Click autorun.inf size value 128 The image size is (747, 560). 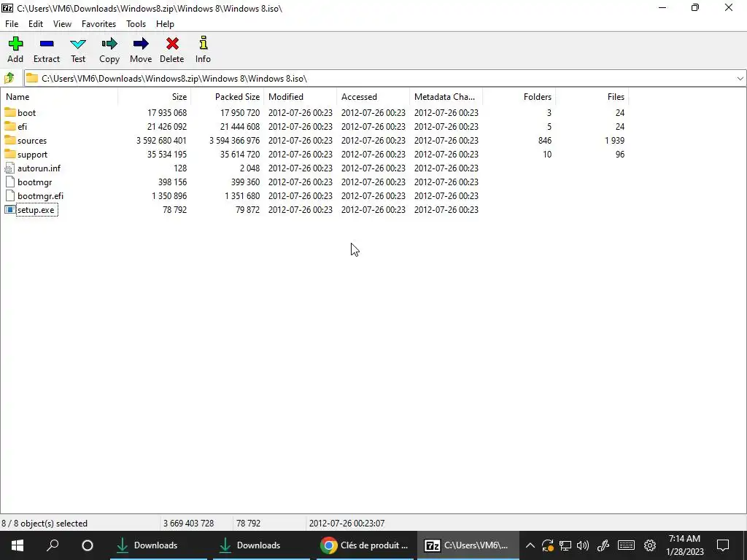pyautogui.click(x=180, y=168)
